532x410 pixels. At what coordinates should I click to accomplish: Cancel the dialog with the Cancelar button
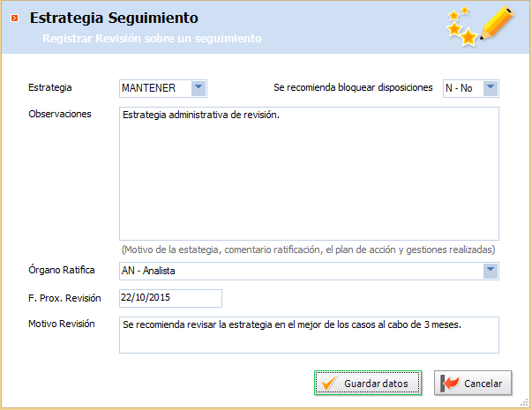pos(473,383)
